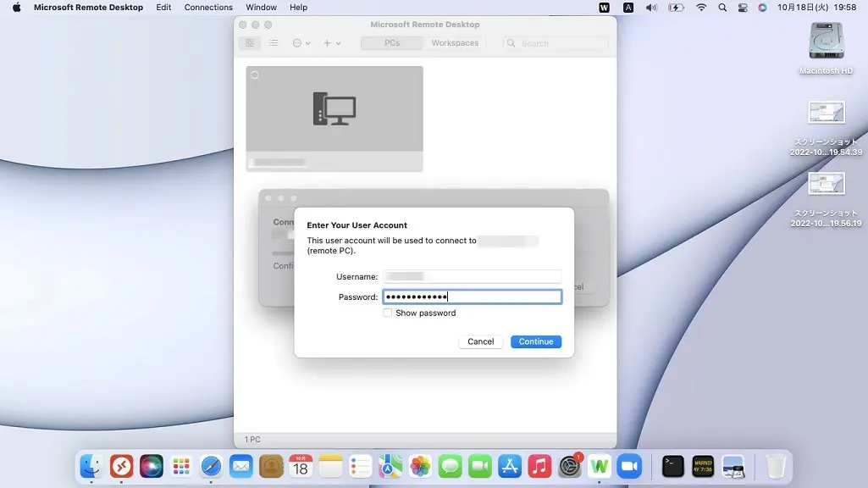Click the Username input field
The width and height of the screenshot is (868, 488).
pyautogui.click(x=472, y=276)
